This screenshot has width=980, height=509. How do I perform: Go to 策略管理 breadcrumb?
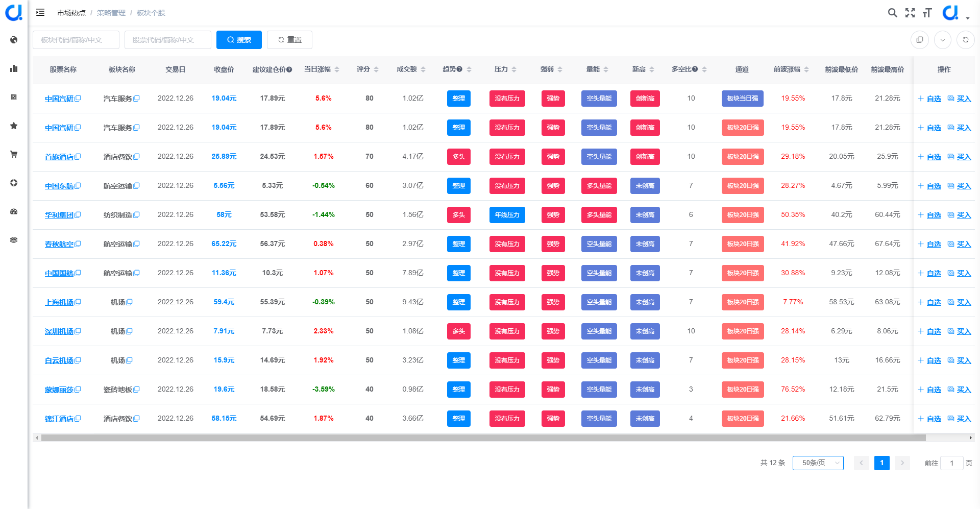[x=111, y=13]
